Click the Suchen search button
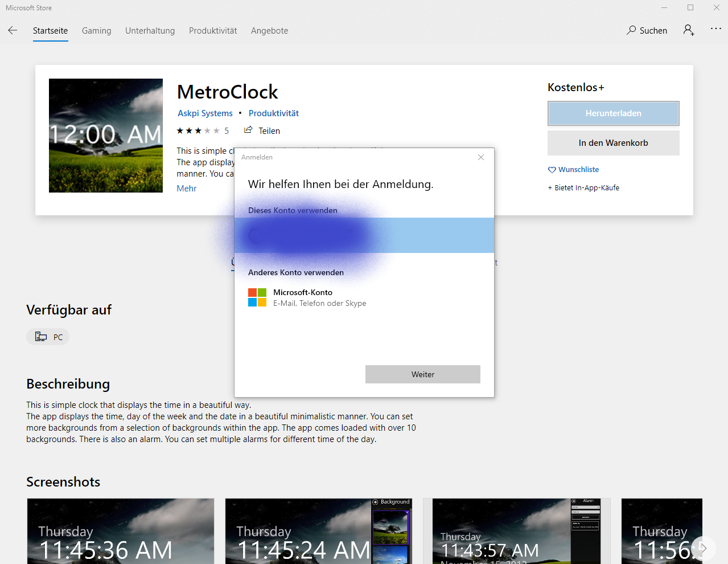The width and height of the screenshot is (728, 564). [647, 30]
